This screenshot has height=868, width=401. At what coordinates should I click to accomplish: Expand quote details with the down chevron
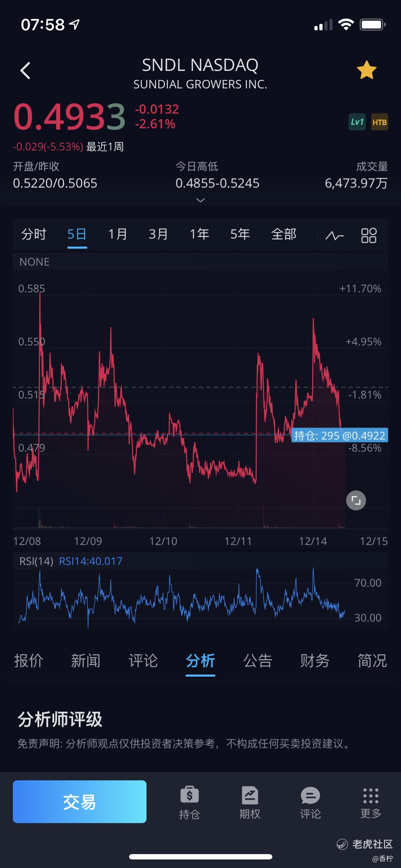(x=201, y=200)
